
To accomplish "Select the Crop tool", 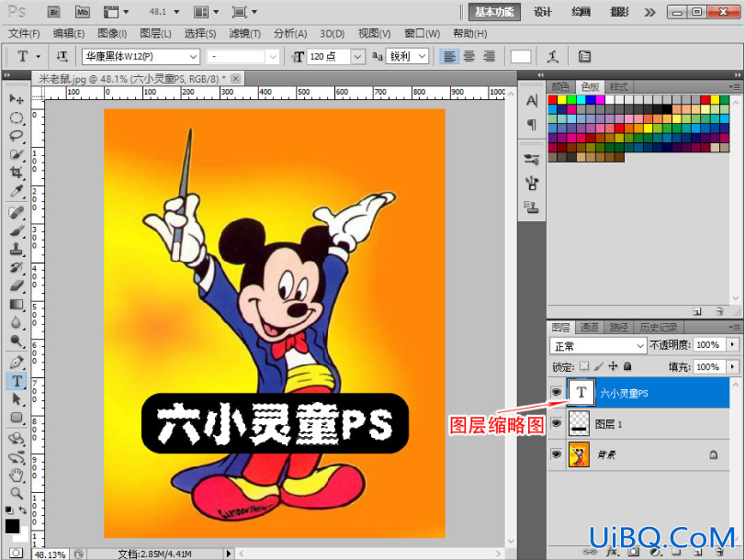I will point(17,173).
